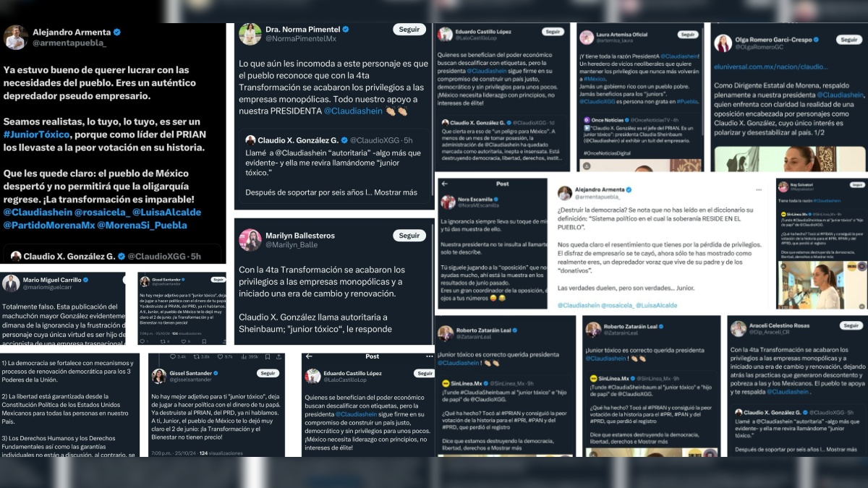The image size is (868, 488).
Task: Click Seguir on Nay Salvatori's tweet
Action: click(857, 185)
